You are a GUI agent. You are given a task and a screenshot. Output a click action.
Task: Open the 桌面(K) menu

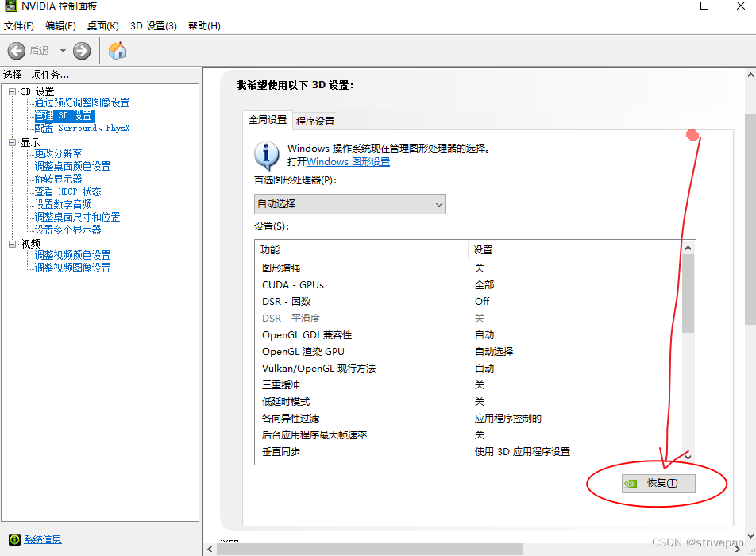point(103,26)
